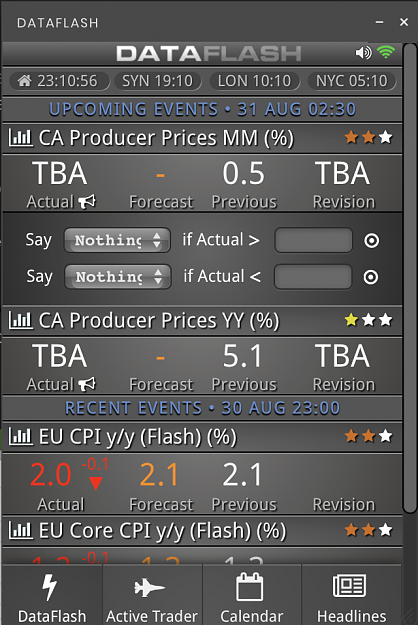This screenshot has height=625, width=418.
Task: Click the home local time clock
Action: tap(59, 81)
